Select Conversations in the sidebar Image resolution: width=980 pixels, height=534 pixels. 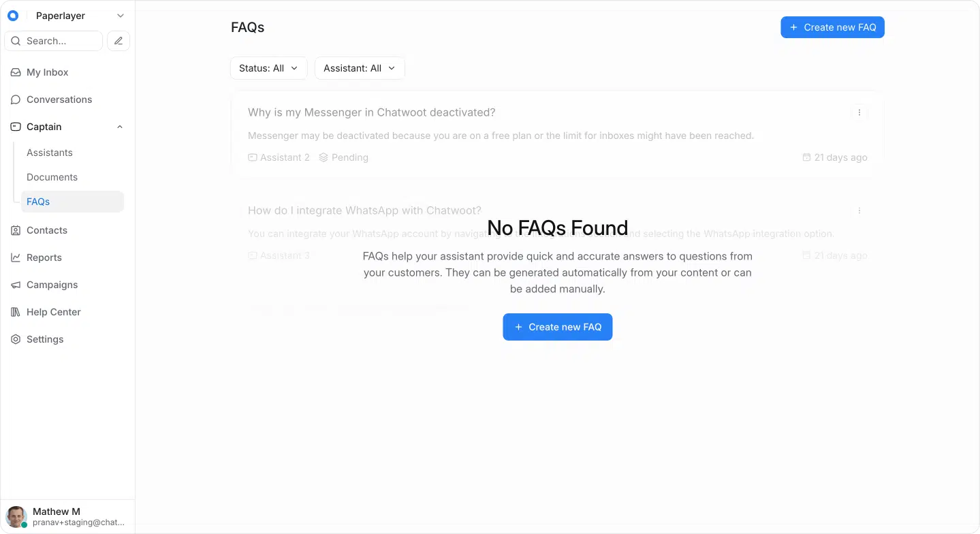59,99
